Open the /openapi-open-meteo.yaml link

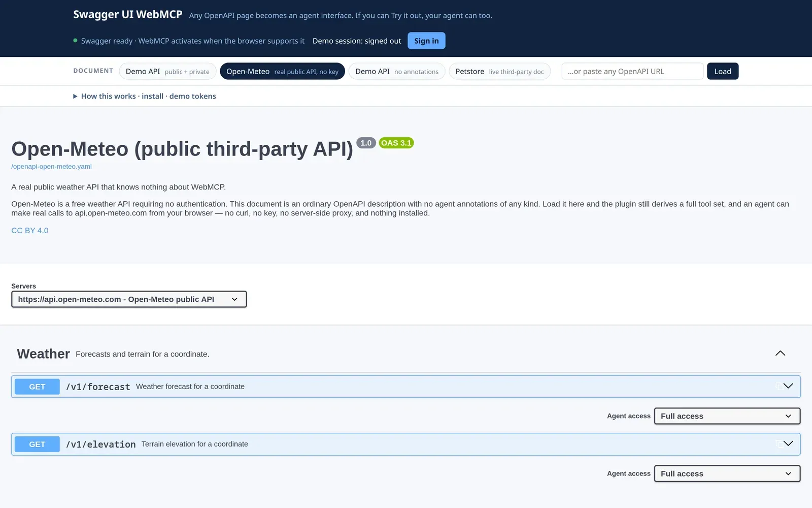(51, 167)
